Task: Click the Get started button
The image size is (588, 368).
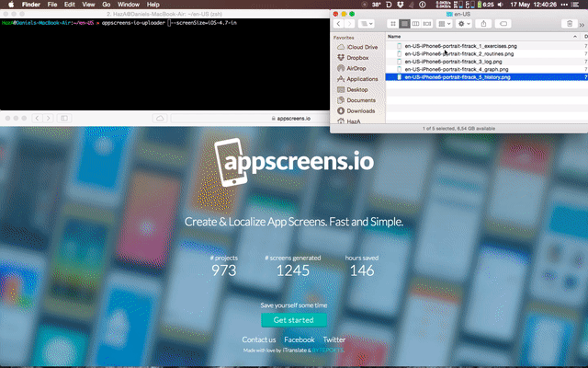Action: pyautogui.click(x=294, y=320)
